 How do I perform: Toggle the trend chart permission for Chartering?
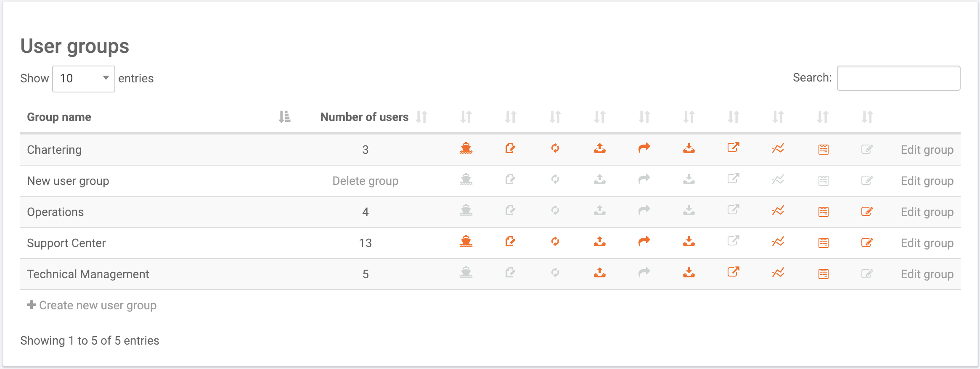point(778,148)
